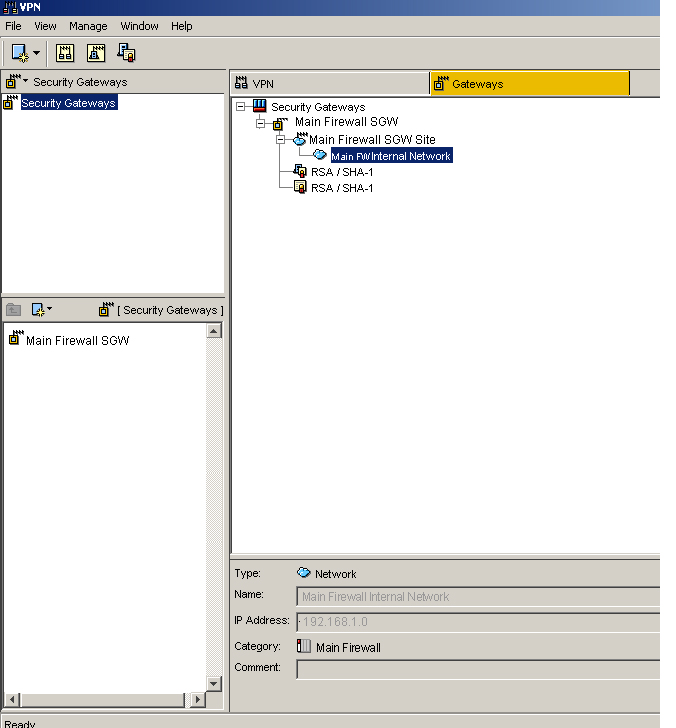Screen dimensions: 676x728
Task: Collapse the Main Firewall SGW tree node
Action: tap(261, 123)
